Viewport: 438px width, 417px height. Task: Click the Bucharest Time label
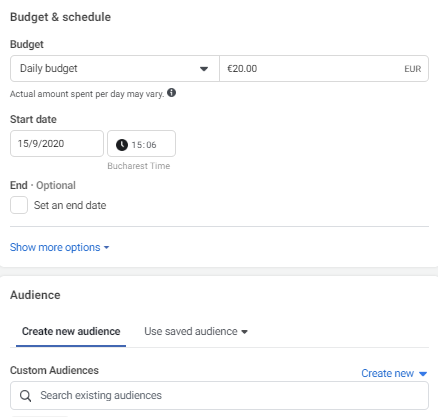139,166
